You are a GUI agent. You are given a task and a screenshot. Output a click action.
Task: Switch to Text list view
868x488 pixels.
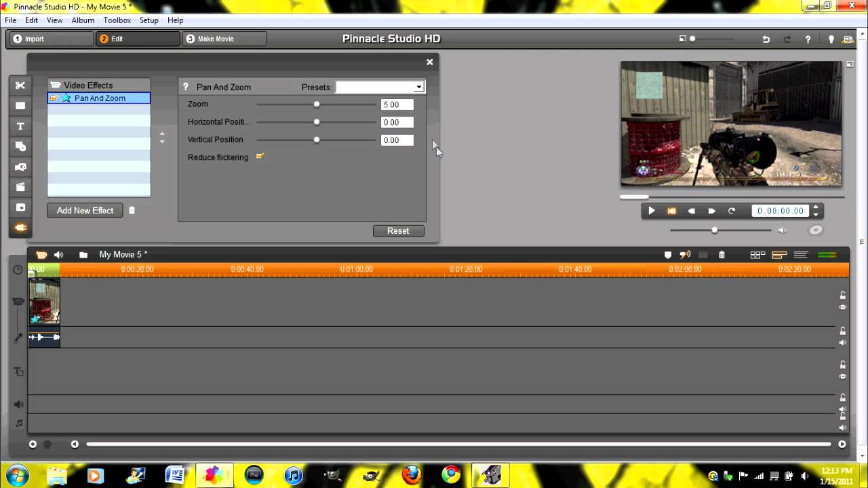point(801,255)
